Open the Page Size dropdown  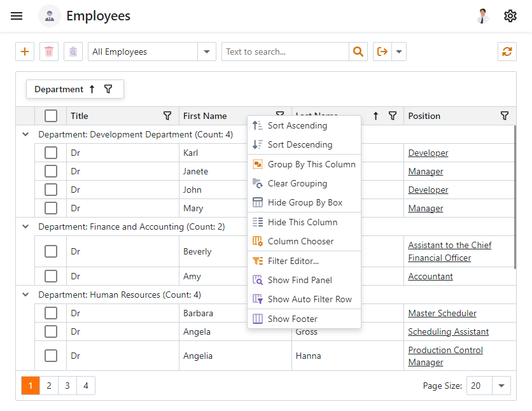pyautogui.click(x=501, y=386)
